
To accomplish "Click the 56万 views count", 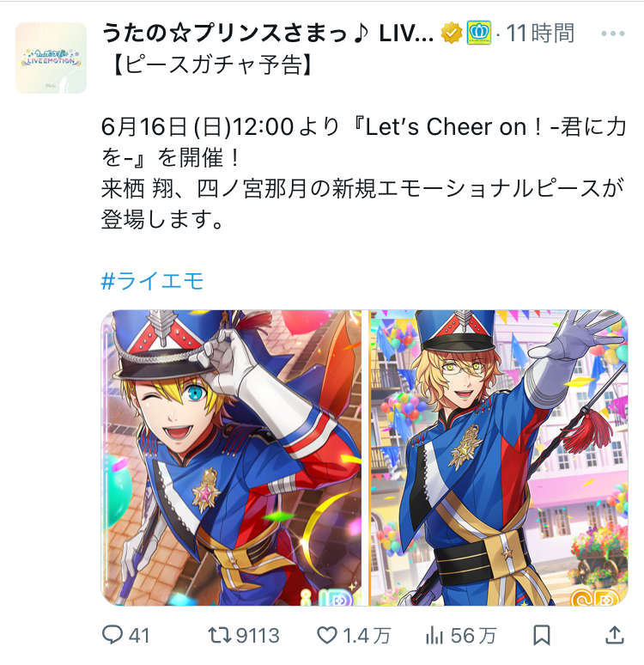I will 473,636.
